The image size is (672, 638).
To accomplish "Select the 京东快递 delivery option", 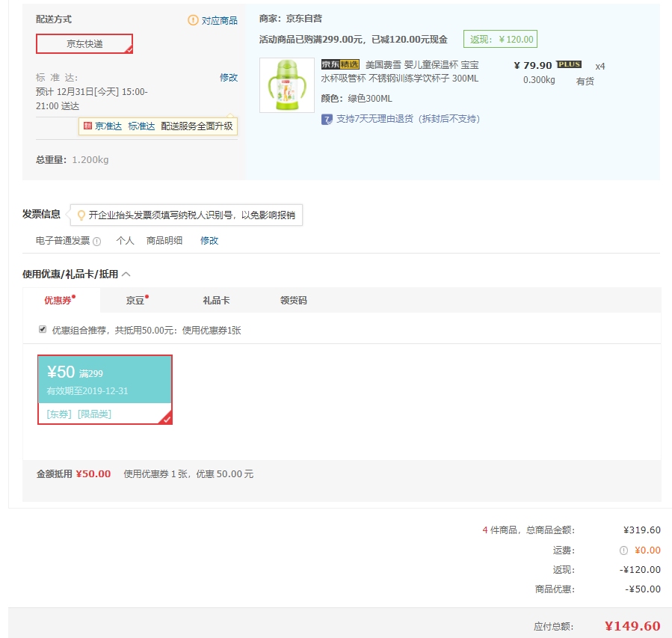I will [84, 43].
